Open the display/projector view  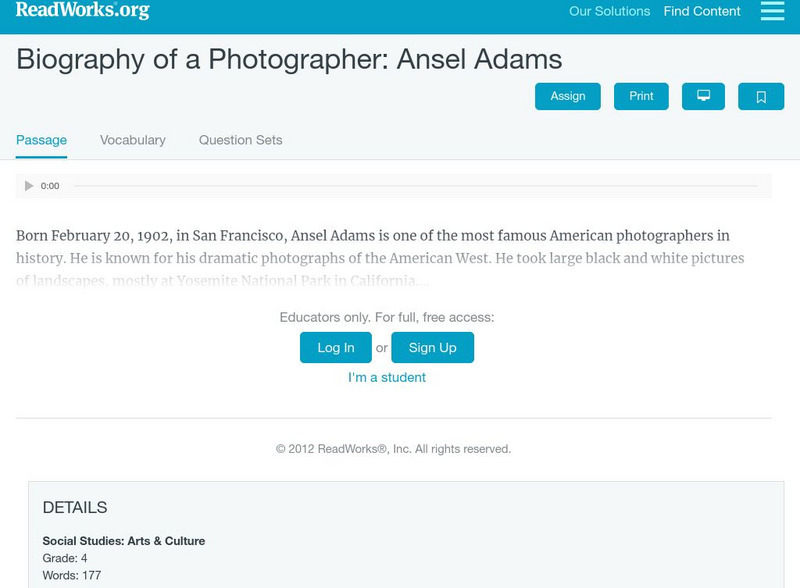click(x=704, y=96)
